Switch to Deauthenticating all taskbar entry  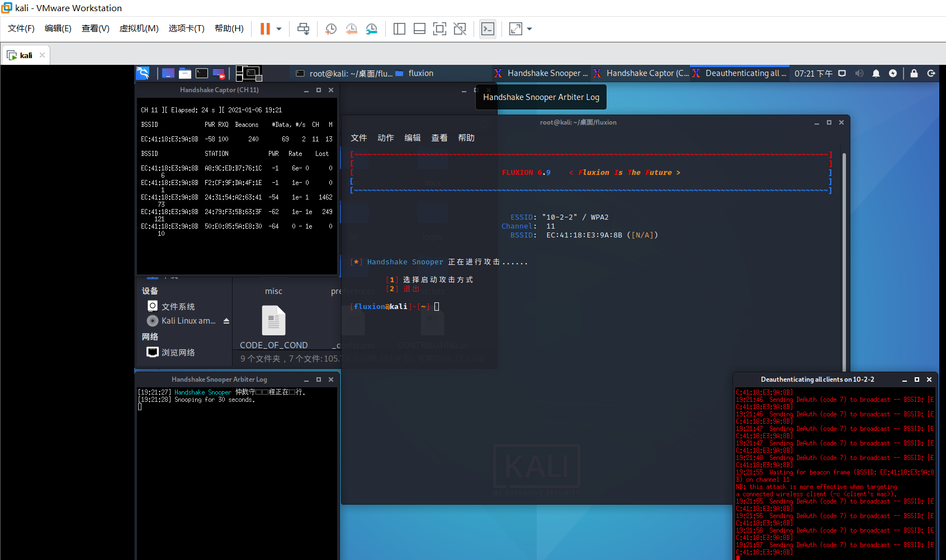(740, 73)
